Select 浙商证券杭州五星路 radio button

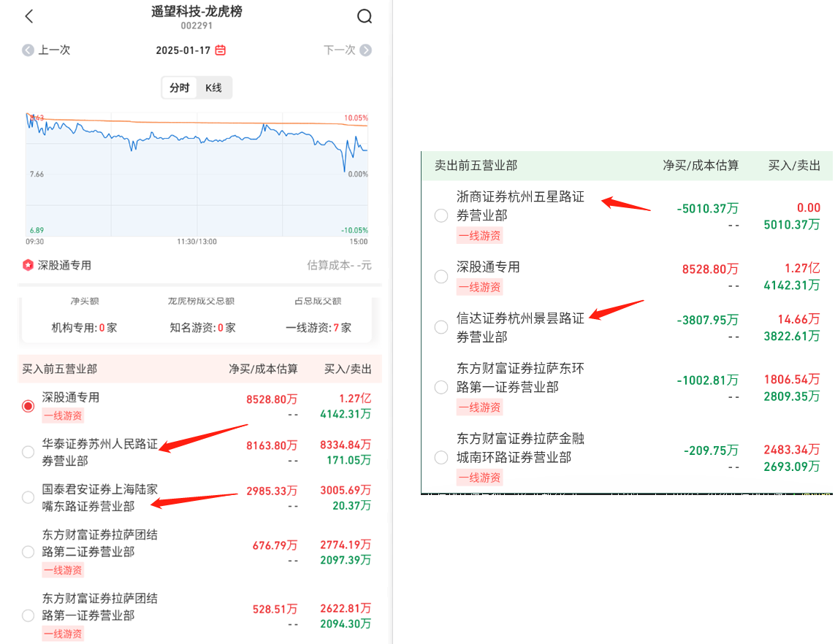[x=441, y=215]
